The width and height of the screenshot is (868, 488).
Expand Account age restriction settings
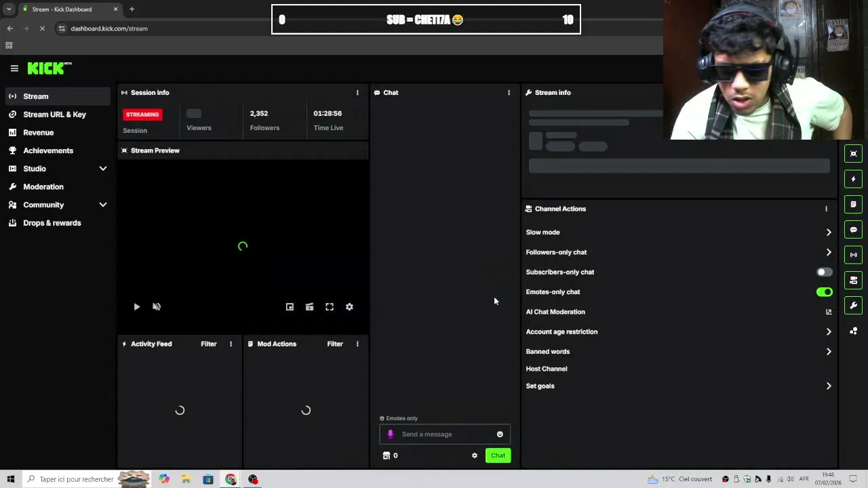click(x=829, y=331)
